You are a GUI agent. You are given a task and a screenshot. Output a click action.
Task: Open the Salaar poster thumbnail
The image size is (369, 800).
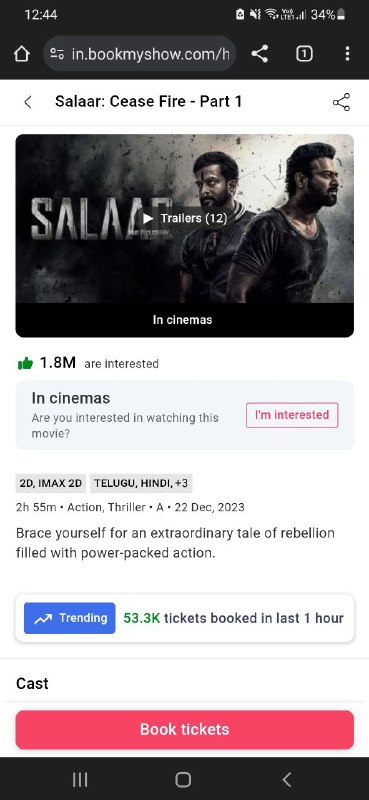click(x=185, y=219)
